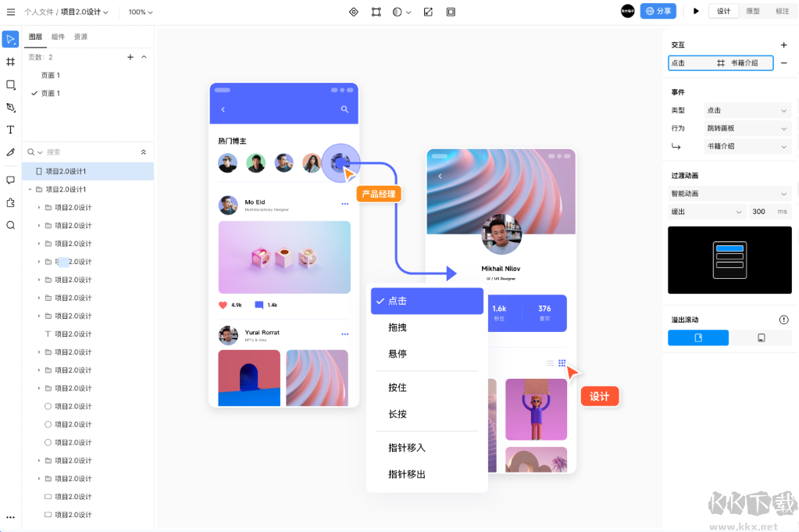Image resolution: width=799 pixels, height=532 pixels.
Task: Open the hamburger main menu
Action: (11, 12)
